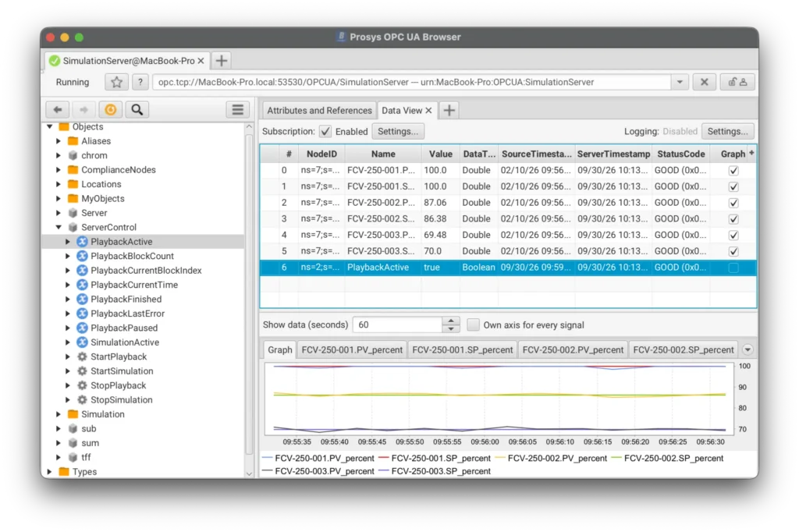Sort table by StatusCode column header
Screen dimensions: 799x532
point(680,154)
